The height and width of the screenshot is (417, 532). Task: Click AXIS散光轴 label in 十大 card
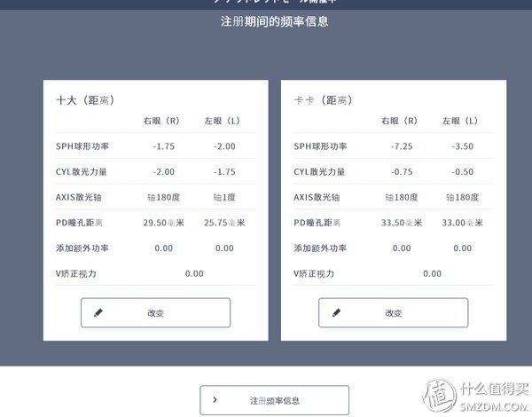coord(79,197)
